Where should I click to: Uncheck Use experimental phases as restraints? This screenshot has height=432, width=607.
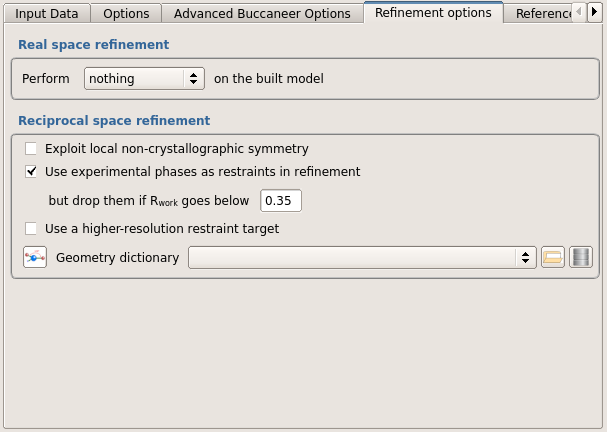(32, 171)
